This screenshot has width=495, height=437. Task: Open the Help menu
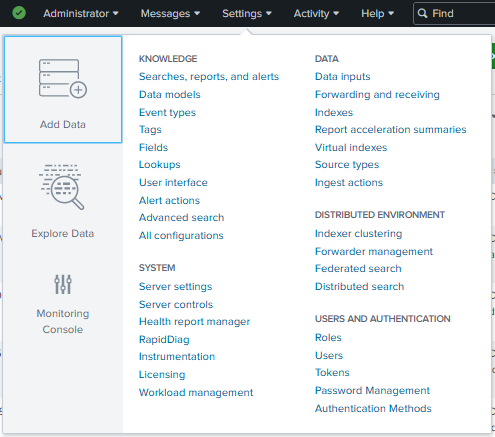[377, 13]
